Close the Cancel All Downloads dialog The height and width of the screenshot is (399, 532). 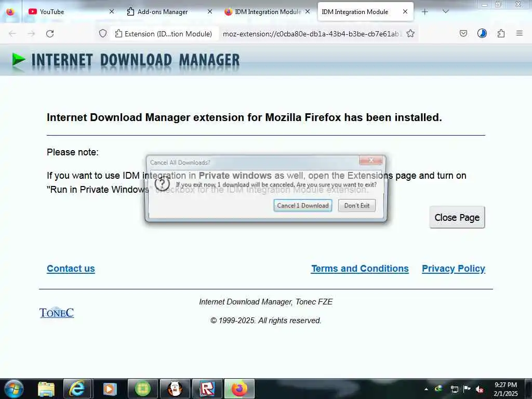371,160
